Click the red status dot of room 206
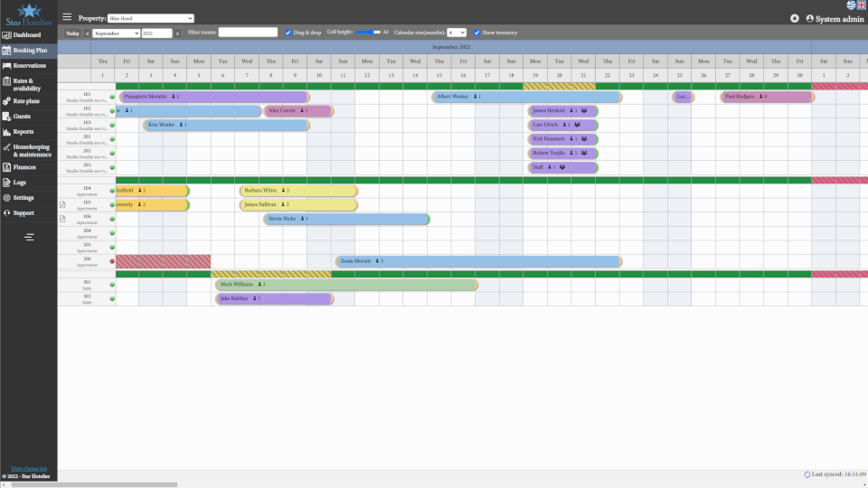The image size is (868, 488). tap(112, 261)
